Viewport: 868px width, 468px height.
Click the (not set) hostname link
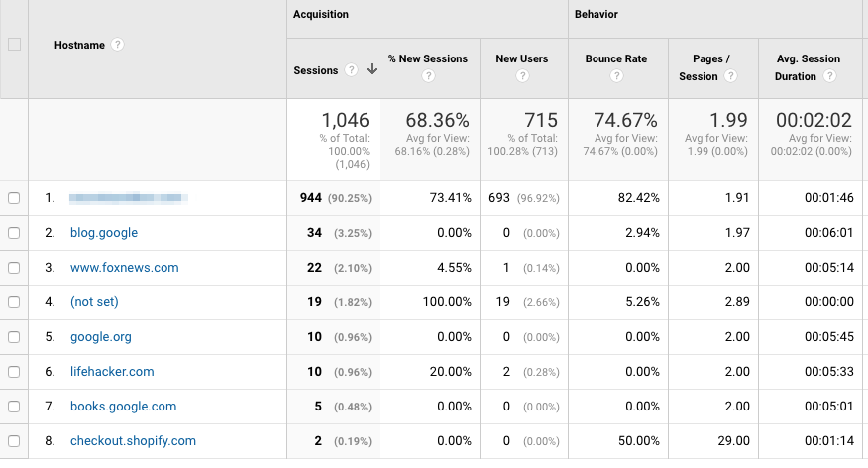click(94, 301)
